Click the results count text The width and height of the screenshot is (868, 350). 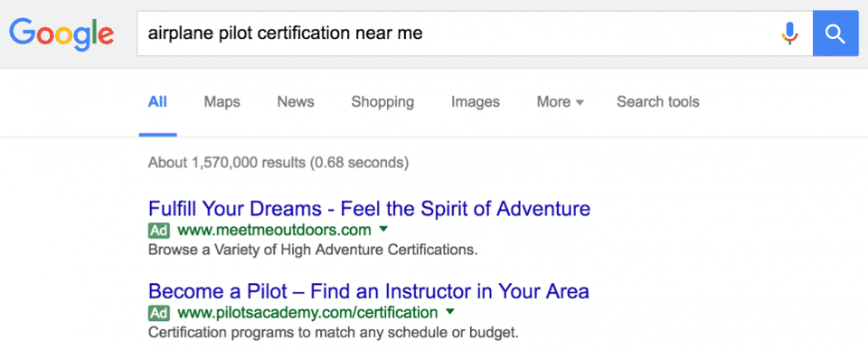[278, 163]
